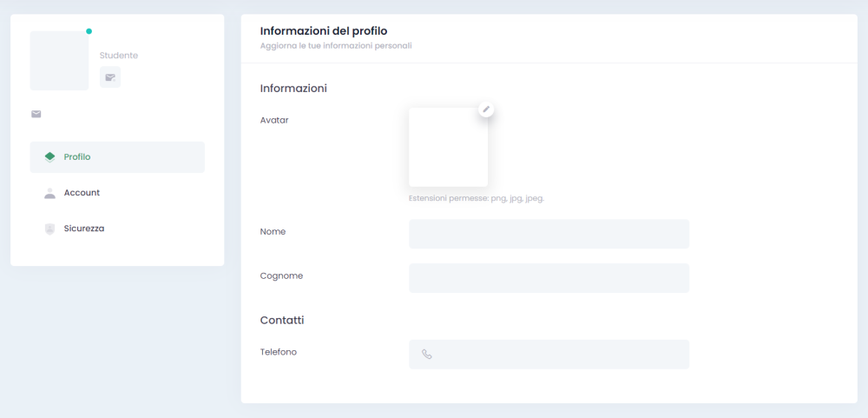Focus the Nome input field
The height and width of the screenshot is (418, 868).
point(549,234)
